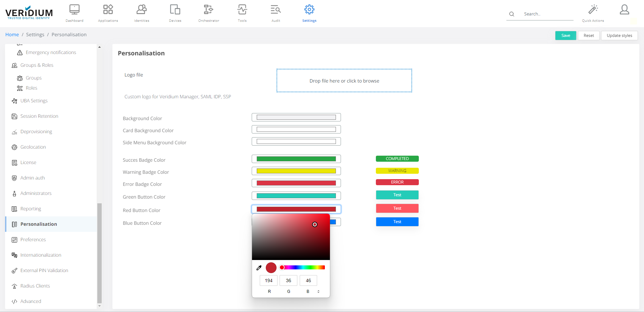Open Preferences in the side menu
Viewport: 644px width, 312px height.
[33, 240]
